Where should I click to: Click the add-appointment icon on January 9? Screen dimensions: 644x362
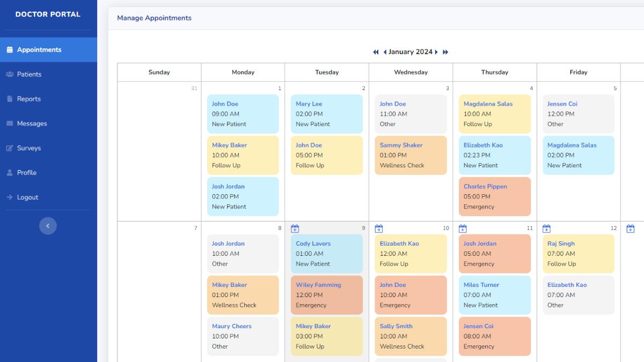coord(295,228)
